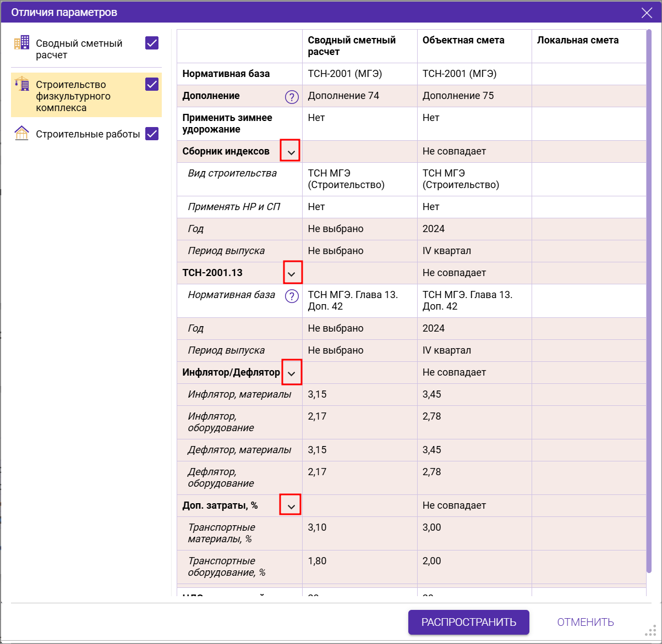
Task: Uncheck the Сводный сметный расчет checkbox
Action: pos(152,43)
